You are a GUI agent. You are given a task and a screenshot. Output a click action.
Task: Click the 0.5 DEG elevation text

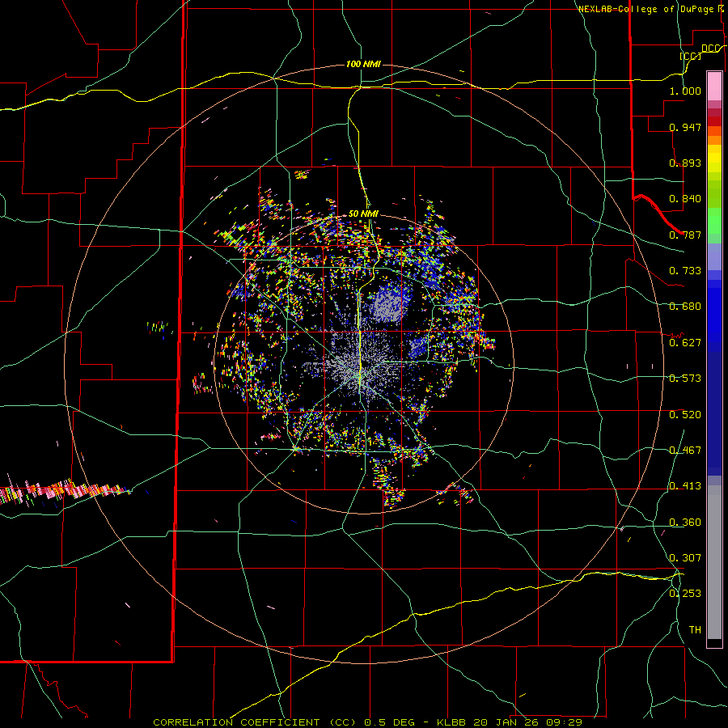coord(390,722)
